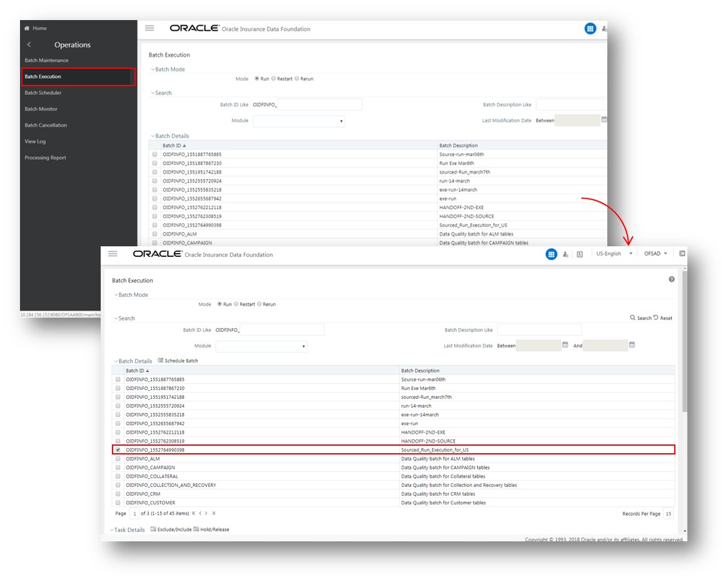Open Batch Cancellation in the sidebar
Screen dimensions: 728x582
click(x=46, y=125)
